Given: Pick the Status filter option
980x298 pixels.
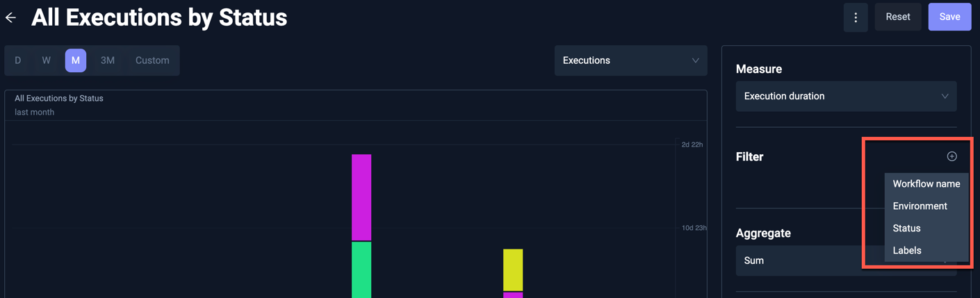Looking at the screenshot, I should click(x=906, y=229).
